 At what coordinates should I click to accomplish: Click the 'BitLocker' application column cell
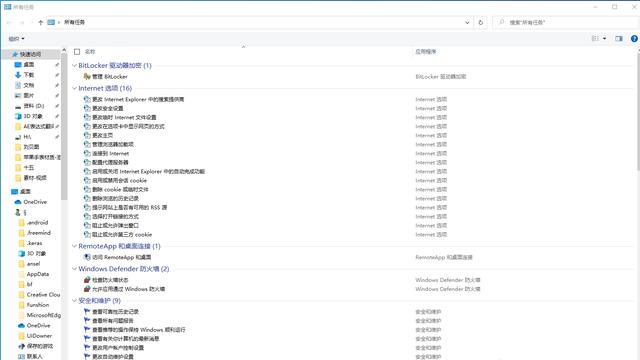(x=440, y=77)
